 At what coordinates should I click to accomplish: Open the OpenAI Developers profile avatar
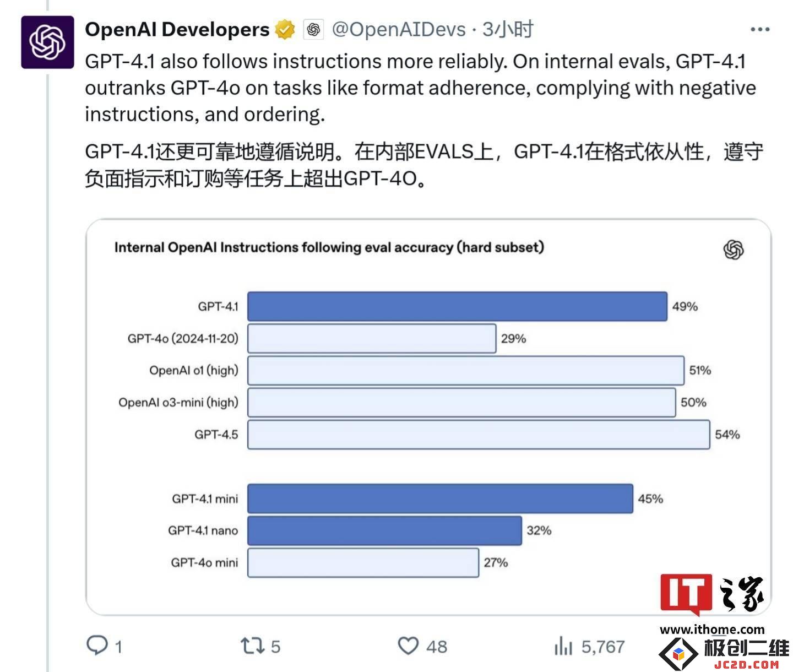(47, 42)
